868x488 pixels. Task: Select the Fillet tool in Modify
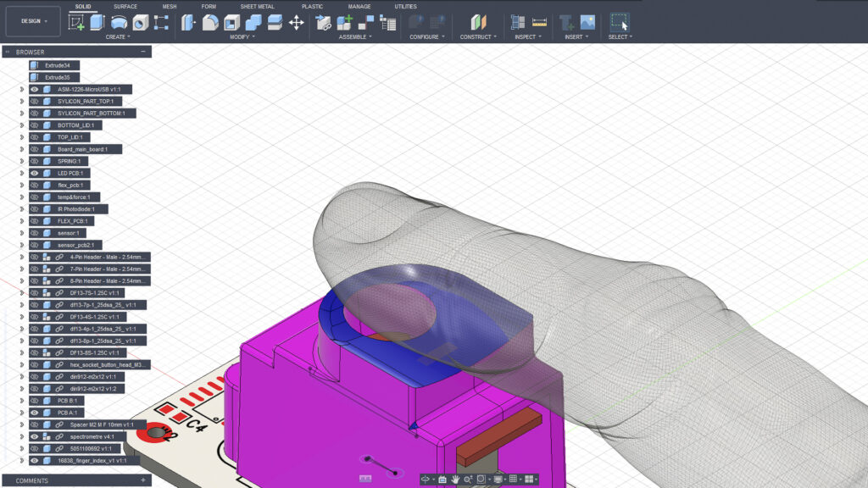[x=210, y=23]
